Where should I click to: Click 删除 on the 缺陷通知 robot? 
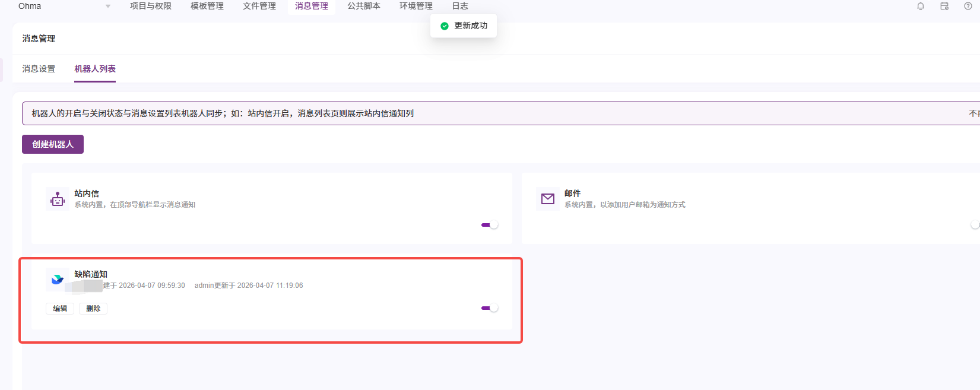93,309
